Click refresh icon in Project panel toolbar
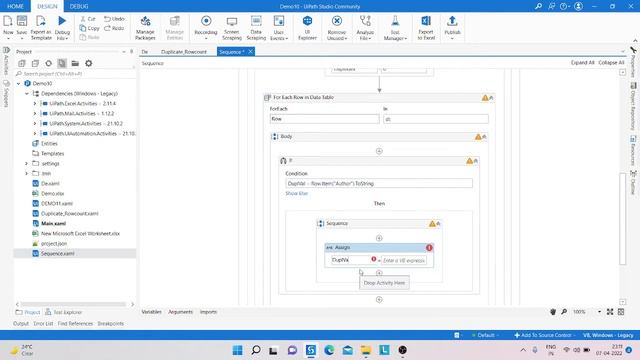 [49, 63]
